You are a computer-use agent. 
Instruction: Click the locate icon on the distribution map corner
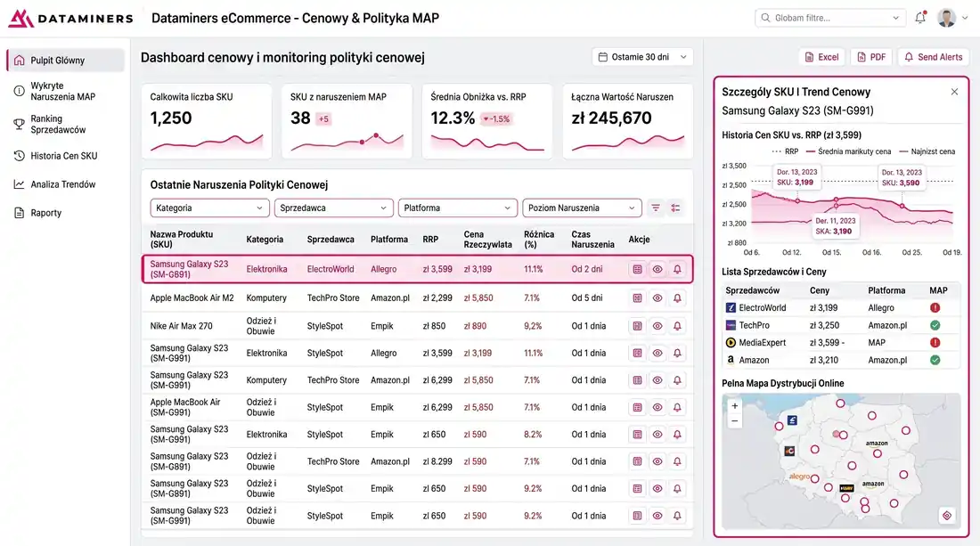[x=946, y=515]
